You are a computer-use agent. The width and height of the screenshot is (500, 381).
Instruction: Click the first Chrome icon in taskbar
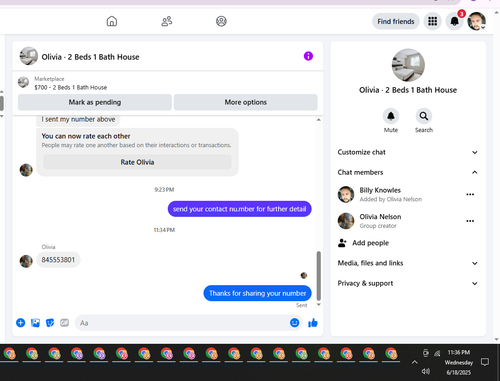coord(10,354)
